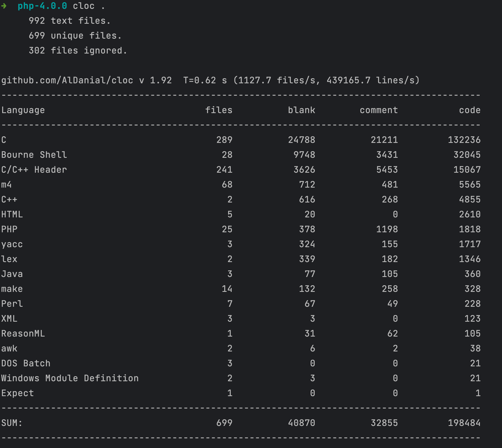Click C/C++ Header code count 15067
The width and height of the screenshot is (502, 448).
(x=467, y=170)
